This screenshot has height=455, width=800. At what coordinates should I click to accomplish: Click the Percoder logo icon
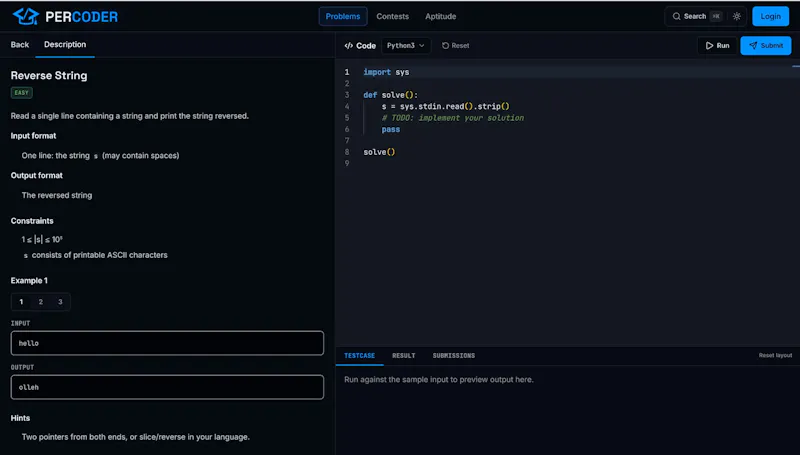click(x=26, y=16)
